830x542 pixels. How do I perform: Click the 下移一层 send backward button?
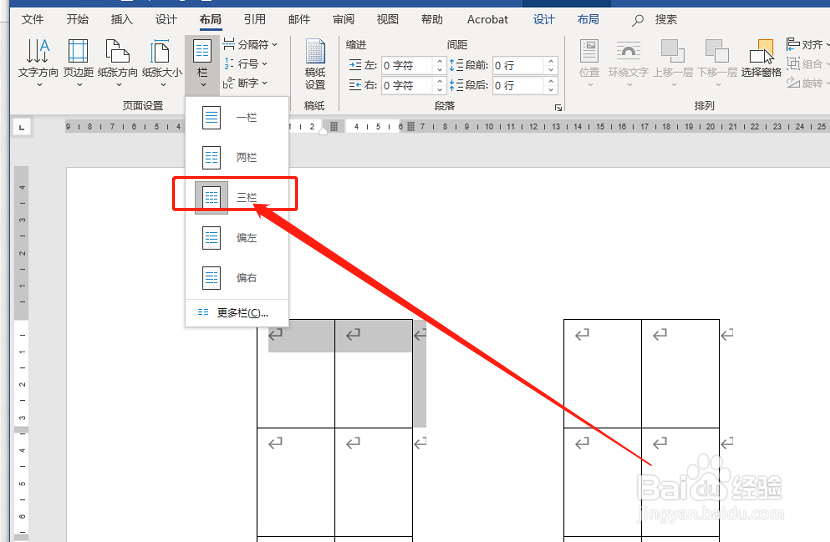point(717,64)
